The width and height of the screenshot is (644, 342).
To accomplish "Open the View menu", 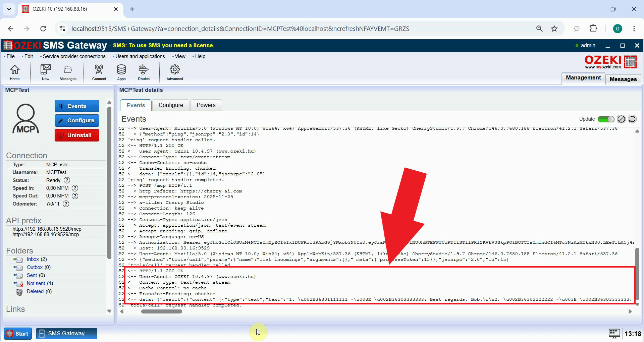I will point(180,56).
